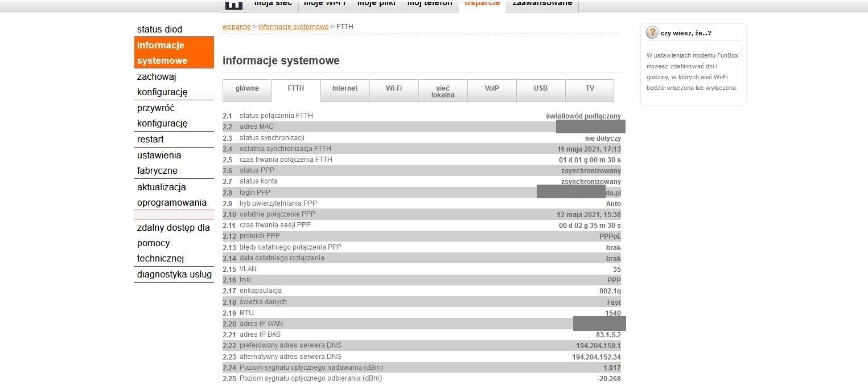Open diagnostyka usług in the sidebar
Image resolution: width=868 pixels, height=388 pixels.
tap(174, 274)
